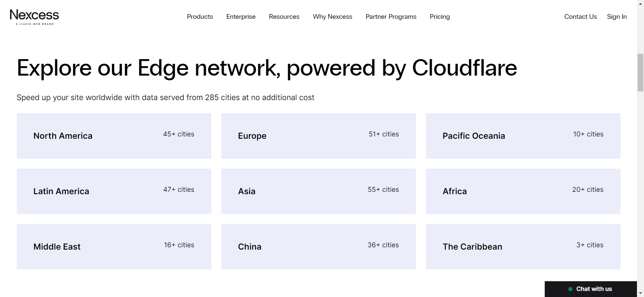Open the Enterprise menu
Screen dimensions: 644x297
240,17
